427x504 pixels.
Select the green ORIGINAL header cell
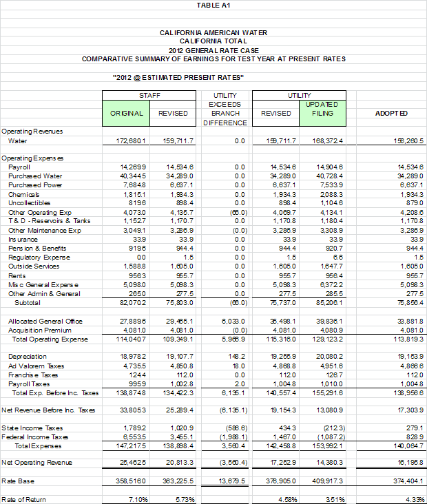click(x=127, y=113)
